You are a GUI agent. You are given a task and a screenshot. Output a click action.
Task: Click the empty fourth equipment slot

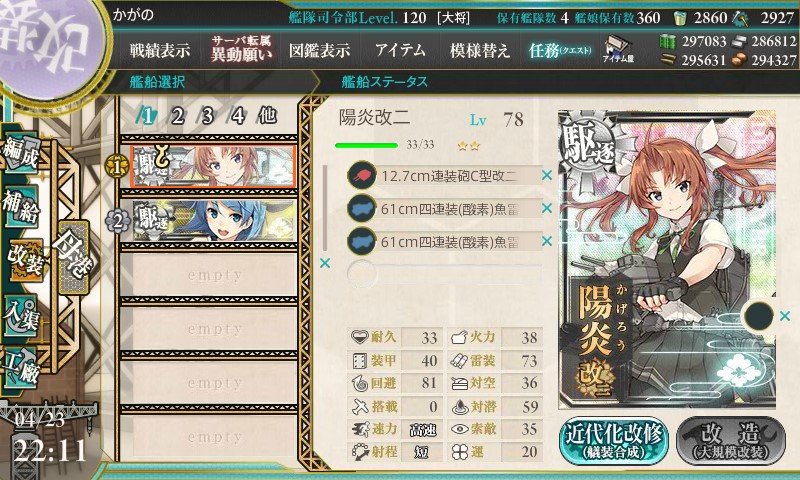pyautogui.click(x=444, y=273)
